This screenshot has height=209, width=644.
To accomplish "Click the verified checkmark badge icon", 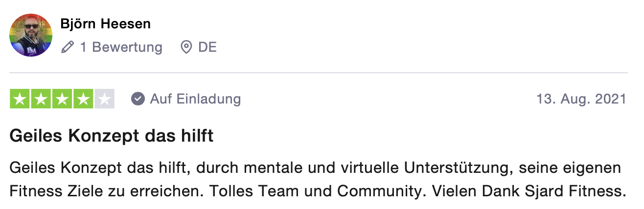I will tap(138, 99).
